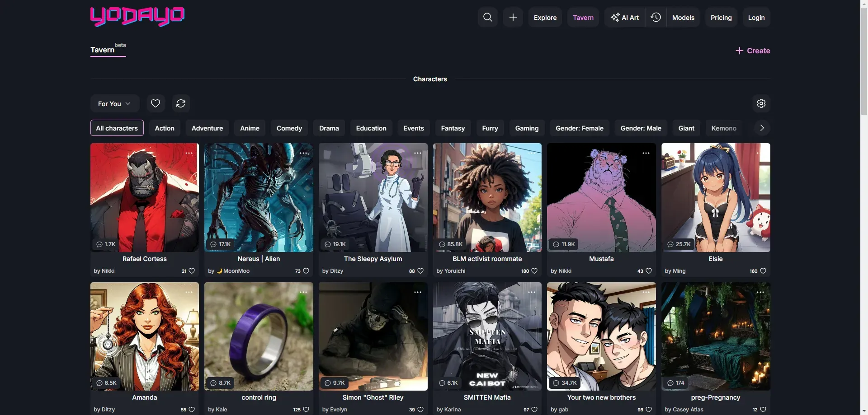Like the Elsie character
This screenshot has height=415, width=868.
(763, 271)
